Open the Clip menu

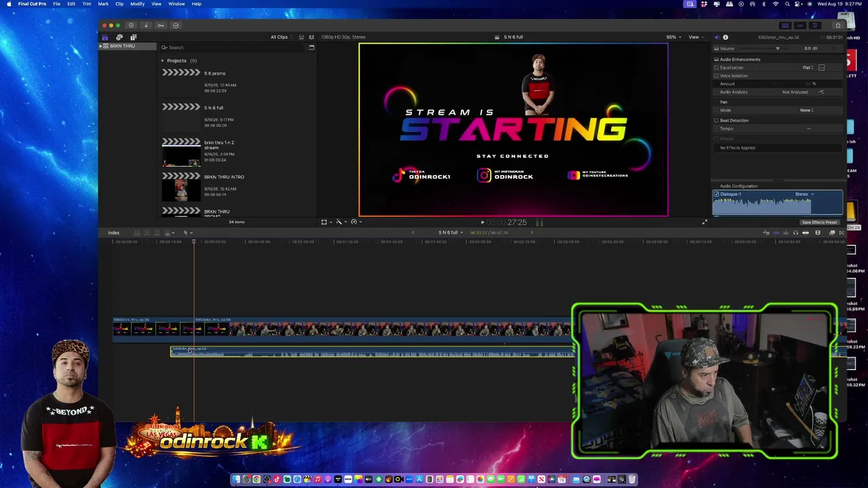click(x=119, y=4)
